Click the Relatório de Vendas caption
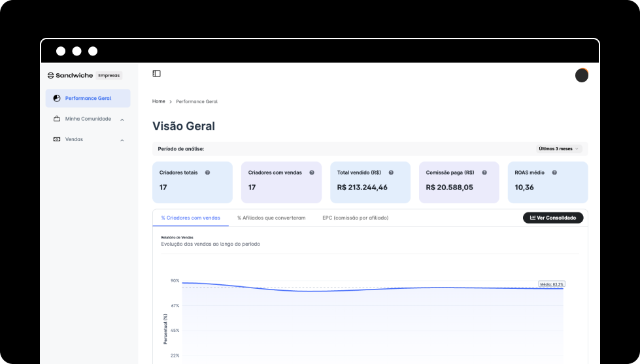This screenshot has height=364, width=640. [x=177, y=237]
